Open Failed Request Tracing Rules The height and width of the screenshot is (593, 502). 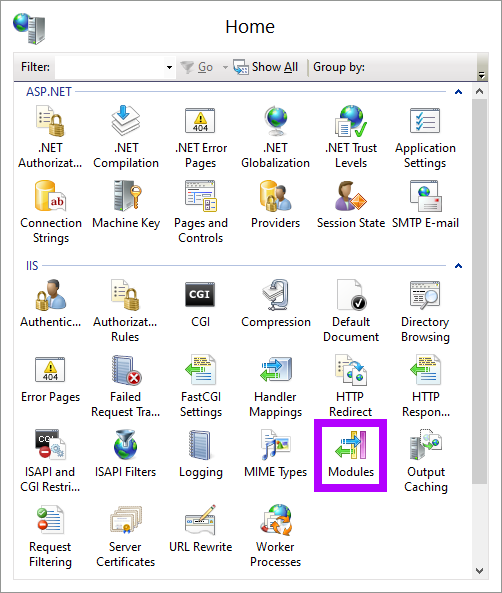pyautogui.click(x=125, y=386)
